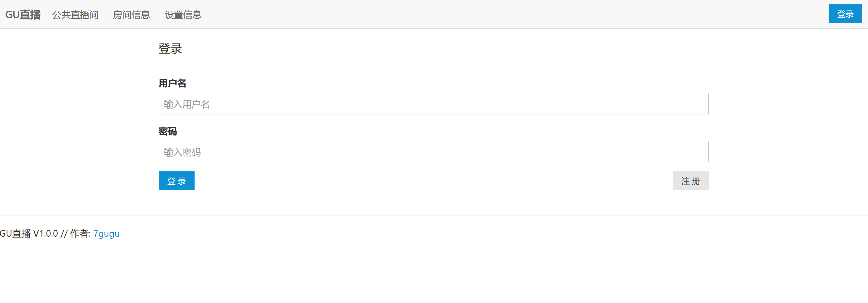Click the bold 密码 field label
868x303 pixels.
click(168, 131)
